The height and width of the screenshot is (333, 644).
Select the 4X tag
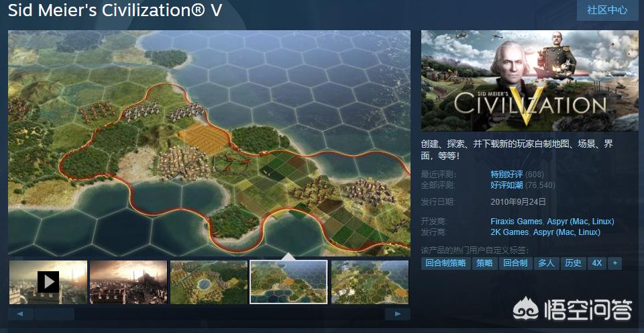[597, 263]
